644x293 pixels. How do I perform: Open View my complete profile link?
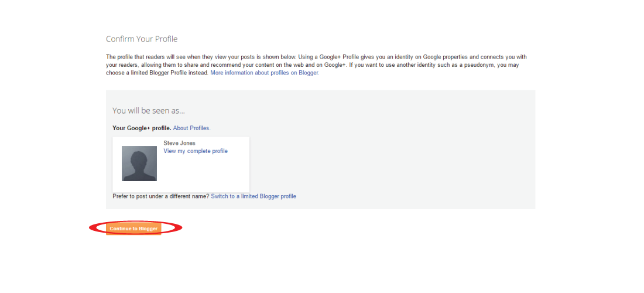[196, 151]
